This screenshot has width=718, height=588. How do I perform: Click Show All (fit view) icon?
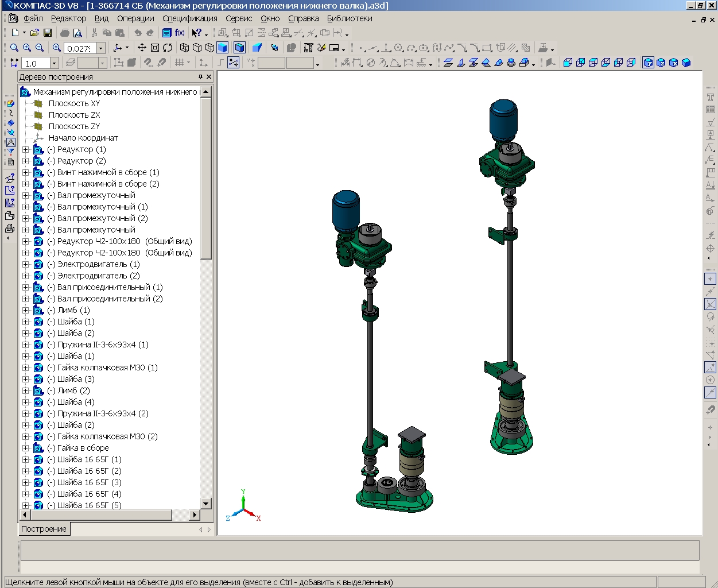point(155,48)
